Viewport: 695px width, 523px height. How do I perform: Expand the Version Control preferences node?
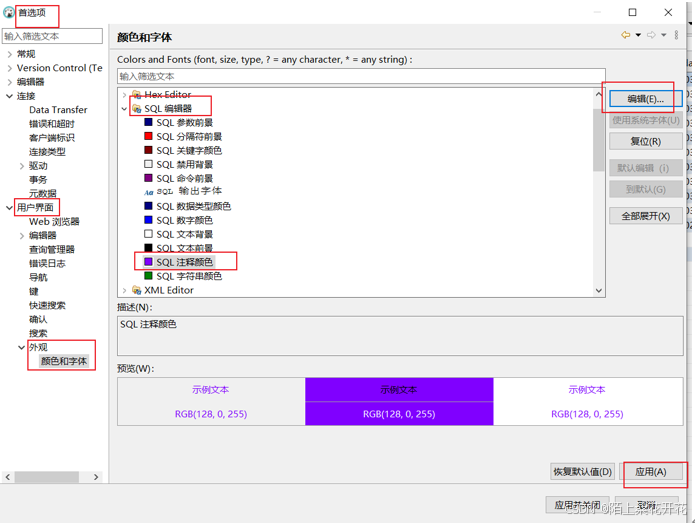[10, 68]
